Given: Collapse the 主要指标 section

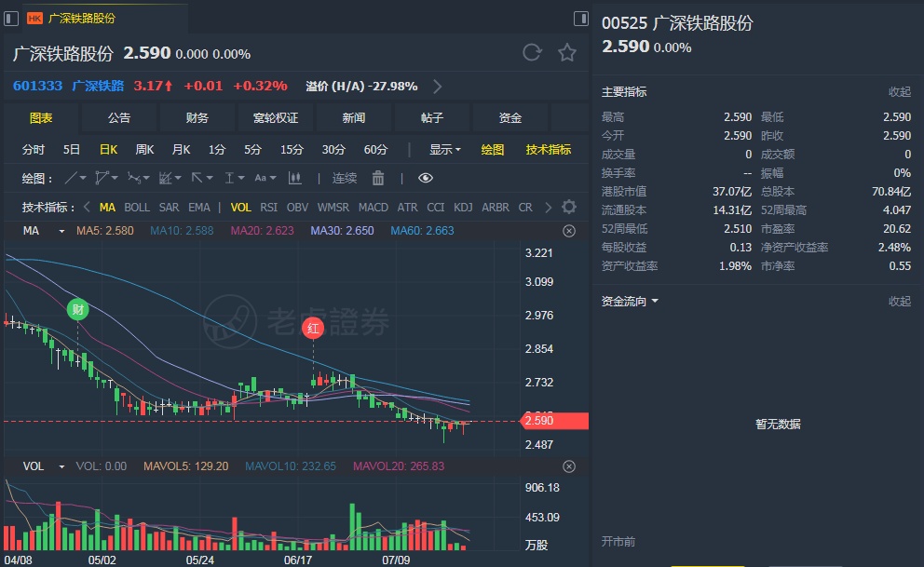Looking at the screenshot, I should click(x=899, y=92).
